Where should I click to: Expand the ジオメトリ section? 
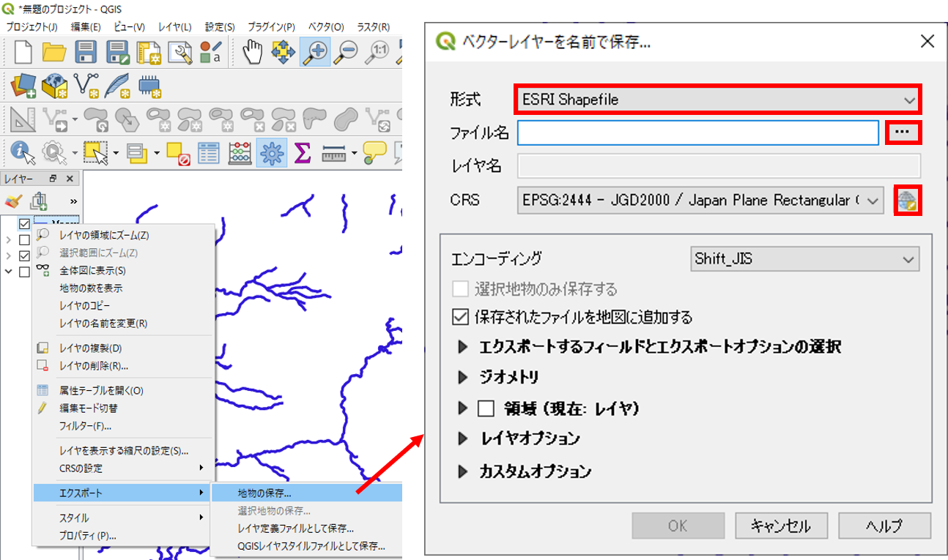pyautogui.click(x=462, y=378)
